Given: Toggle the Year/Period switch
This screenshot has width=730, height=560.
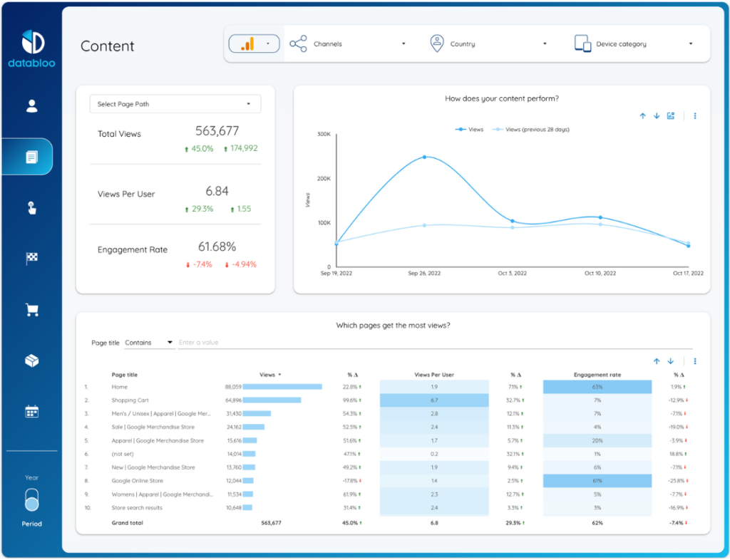Looking at the screenshot, I should (31, 500).
